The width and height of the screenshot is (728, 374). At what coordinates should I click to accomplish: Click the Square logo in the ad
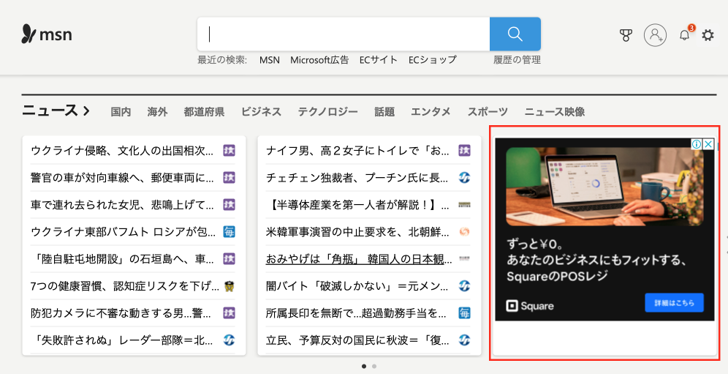[x=530, y=306]
